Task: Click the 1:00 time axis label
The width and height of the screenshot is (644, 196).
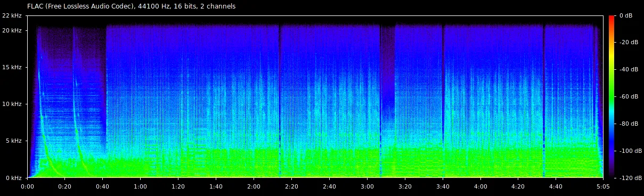Action: point(141,187)
